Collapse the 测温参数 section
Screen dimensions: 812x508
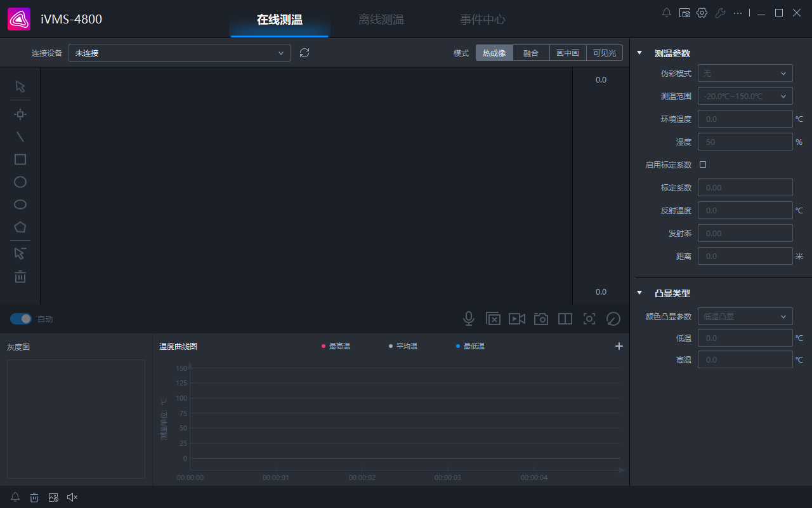click(639, 53)
